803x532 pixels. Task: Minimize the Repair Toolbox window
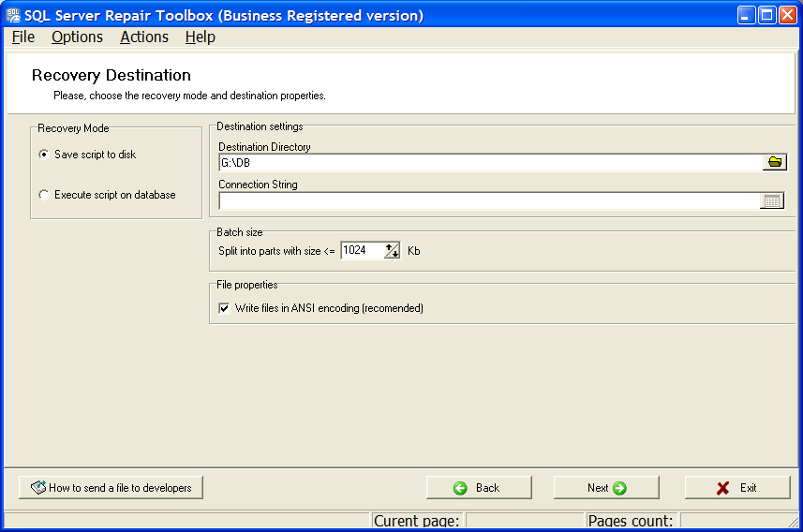point(746,15)
